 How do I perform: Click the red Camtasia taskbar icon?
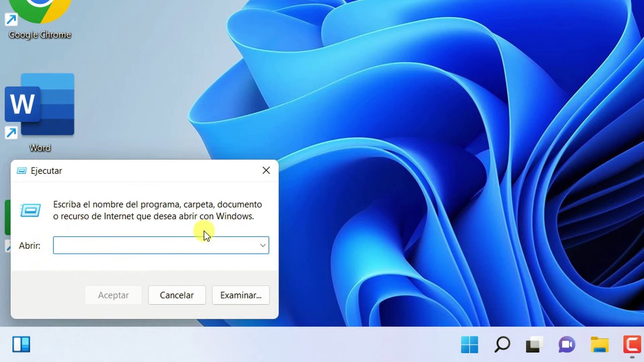coord(633,344)
